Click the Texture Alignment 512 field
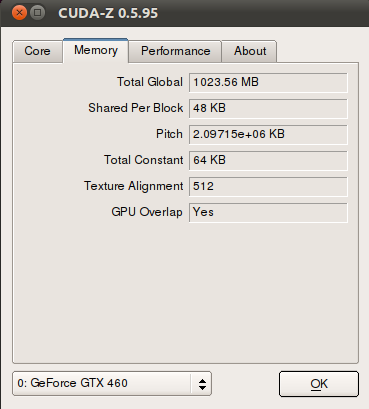Viewport: 369px width, 409px height. [x=268, y=186]
